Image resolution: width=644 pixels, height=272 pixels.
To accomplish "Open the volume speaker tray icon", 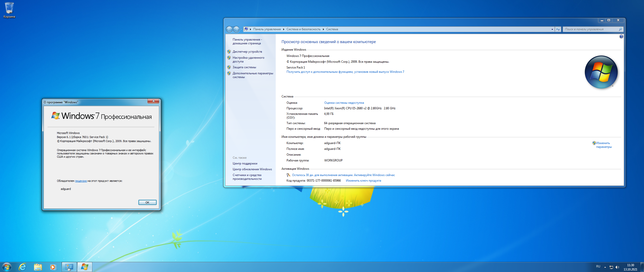I will pos(617,267).
